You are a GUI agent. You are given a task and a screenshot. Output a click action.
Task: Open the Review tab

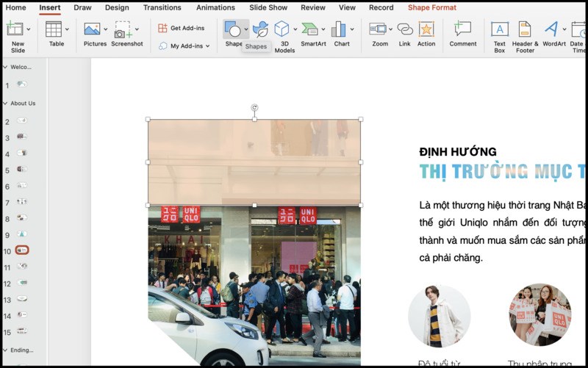coord(313,7)
